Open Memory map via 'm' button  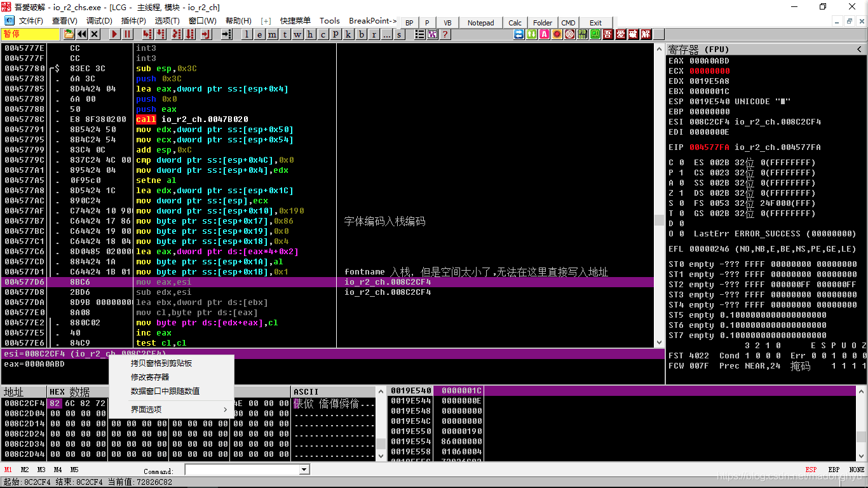(273, 34)
